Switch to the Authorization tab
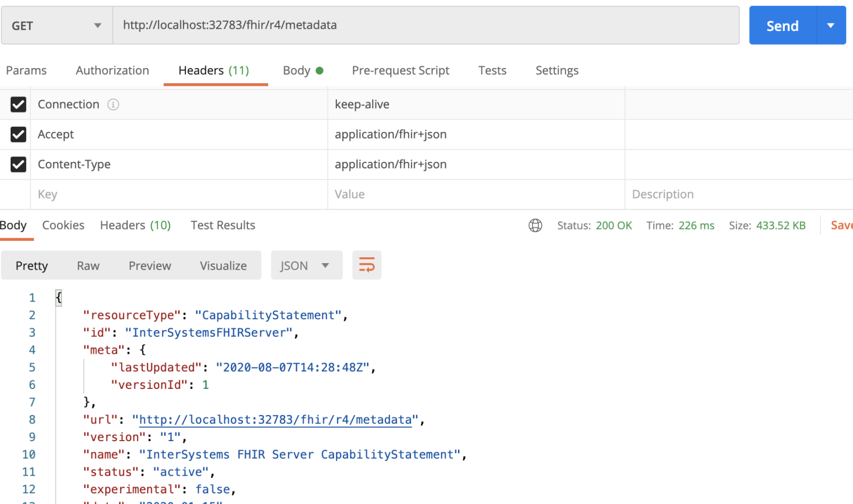 click(x=112, y=70)
